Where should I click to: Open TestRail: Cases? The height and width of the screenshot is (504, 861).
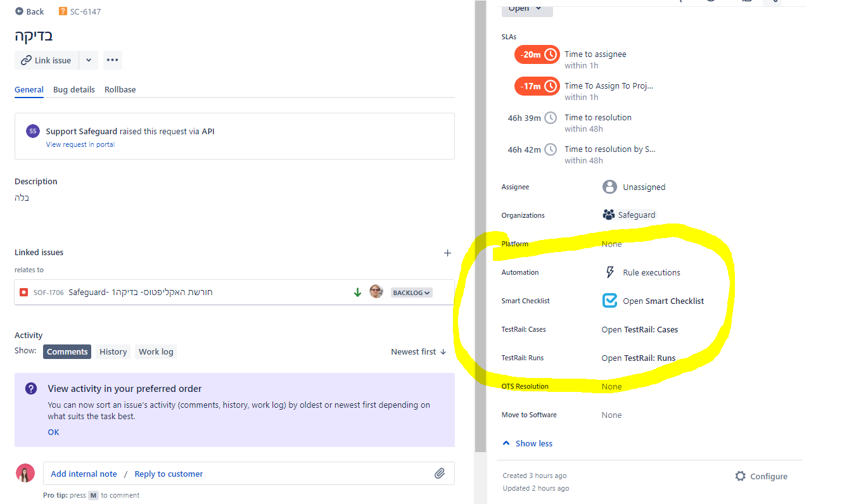[640, 330]
